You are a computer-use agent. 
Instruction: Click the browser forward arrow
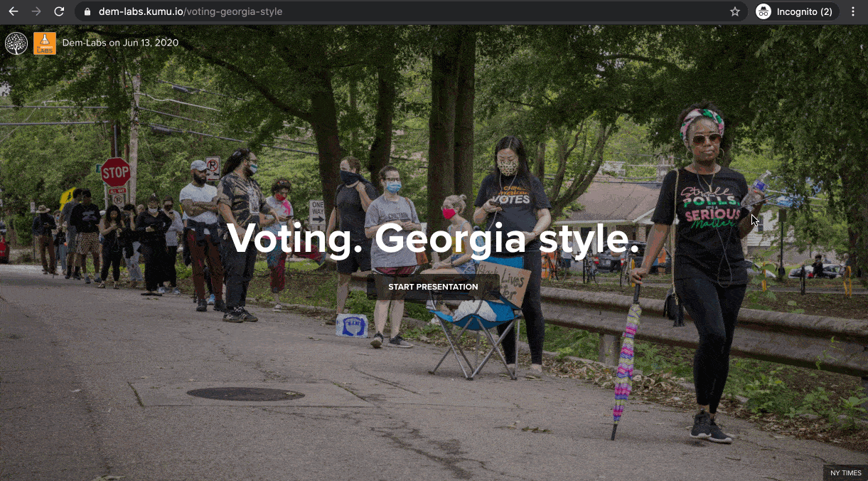(x=36, y=11)
